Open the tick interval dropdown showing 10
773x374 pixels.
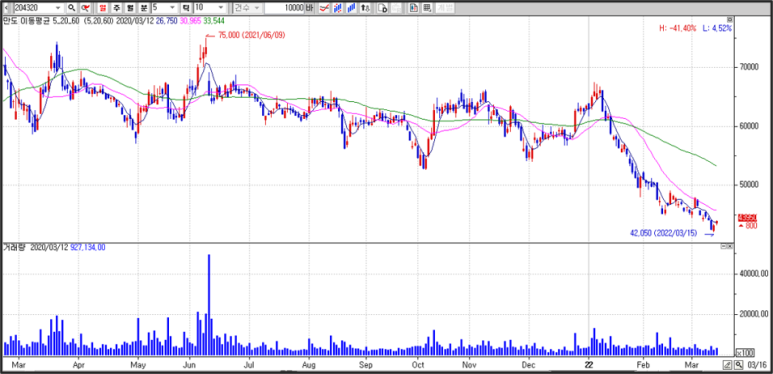coord(220,8)
